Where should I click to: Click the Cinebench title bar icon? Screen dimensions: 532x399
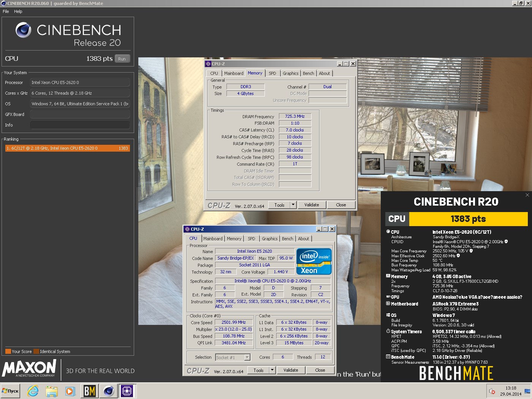tap(4, 3)
